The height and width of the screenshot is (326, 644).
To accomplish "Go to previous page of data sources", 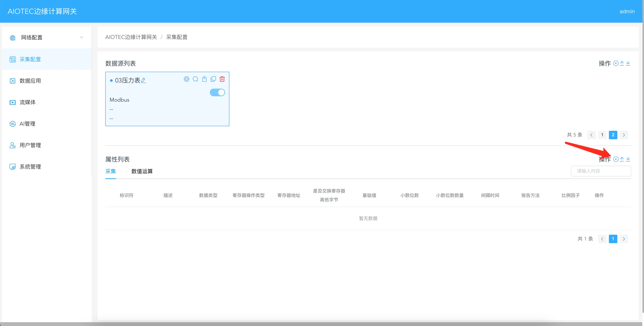I will tap(591, 135).
